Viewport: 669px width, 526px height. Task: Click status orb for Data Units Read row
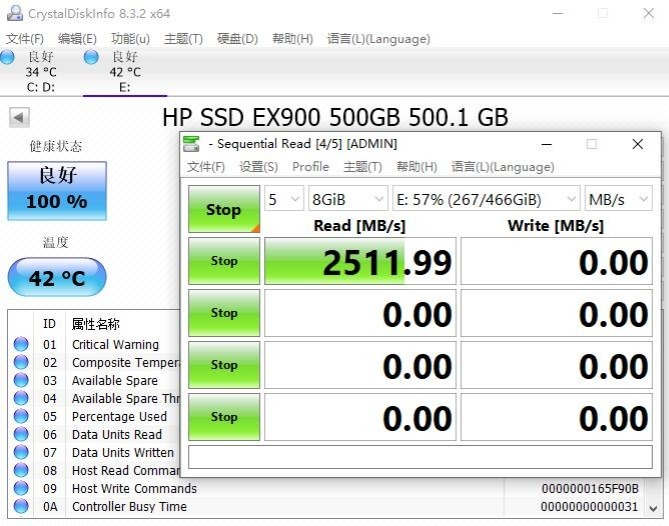21,434
